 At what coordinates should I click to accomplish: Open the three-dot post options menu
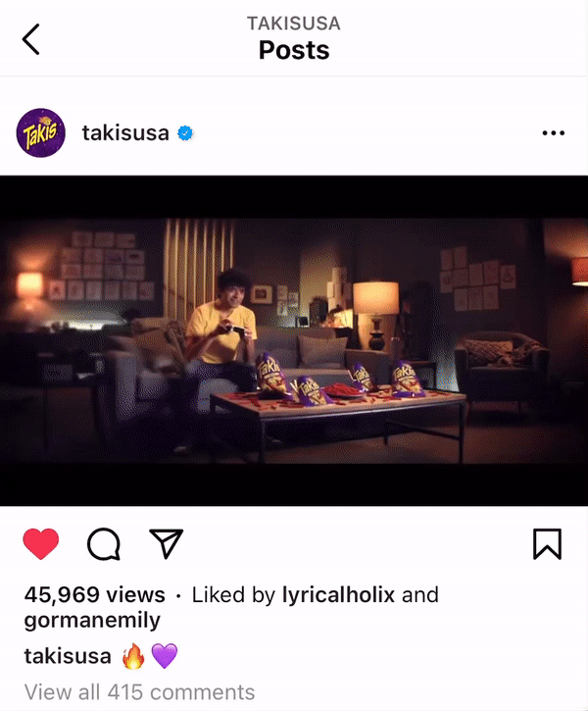pos(553,132)
